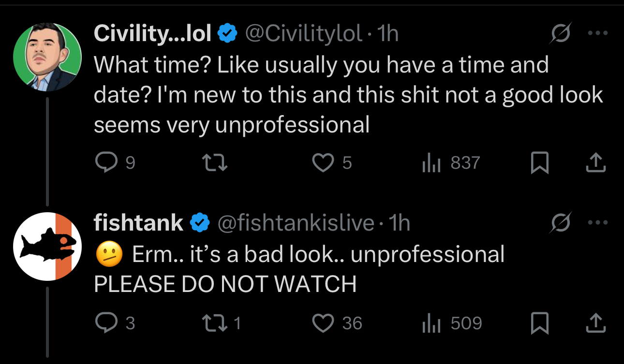
Task: Bookmark the fishtank tweet
Action: click(x=540, y=323)
